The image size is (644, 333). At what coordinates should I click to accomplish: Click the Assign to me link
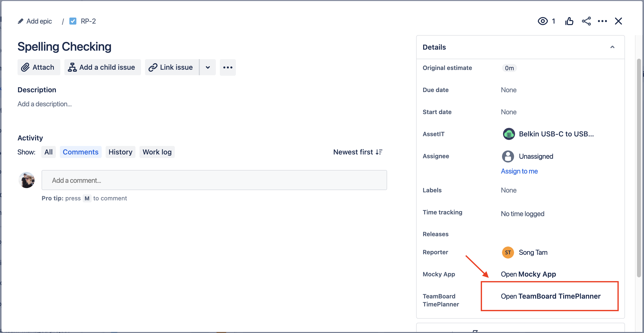519,171
